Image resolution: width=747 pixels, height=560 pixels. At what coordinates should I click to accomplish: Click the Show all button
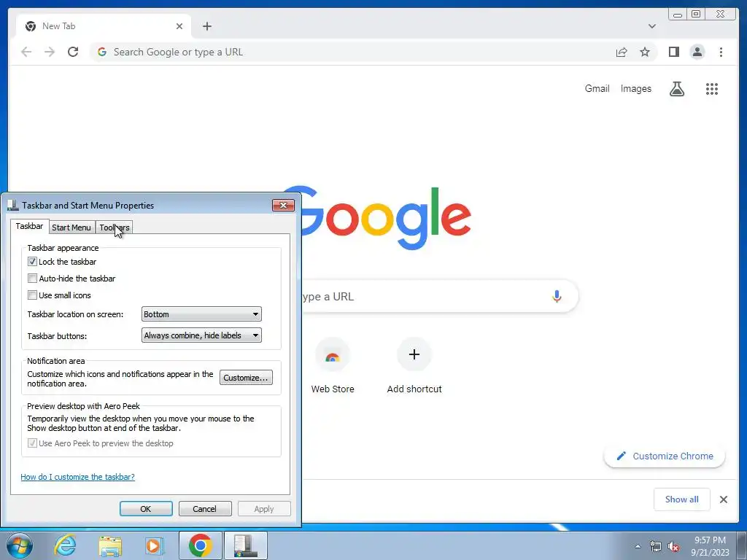[x=682, y=499]
